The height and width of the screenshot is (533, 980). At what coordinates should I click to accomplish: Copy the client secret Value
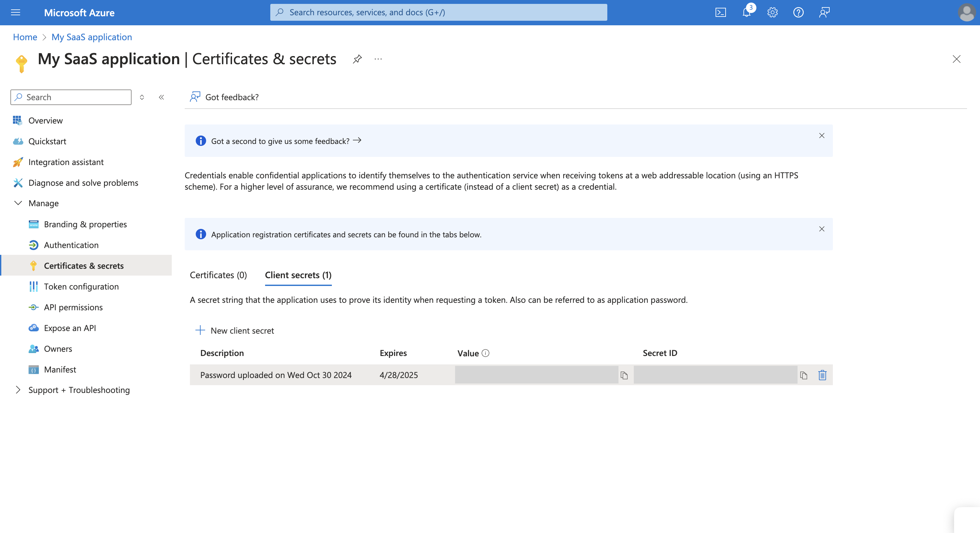tap(624, 375)
